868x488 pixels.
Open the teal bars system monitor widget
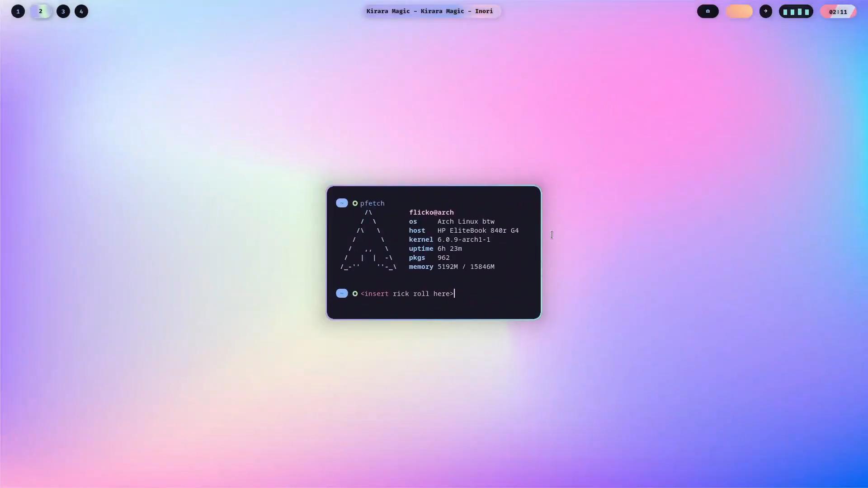796,12
